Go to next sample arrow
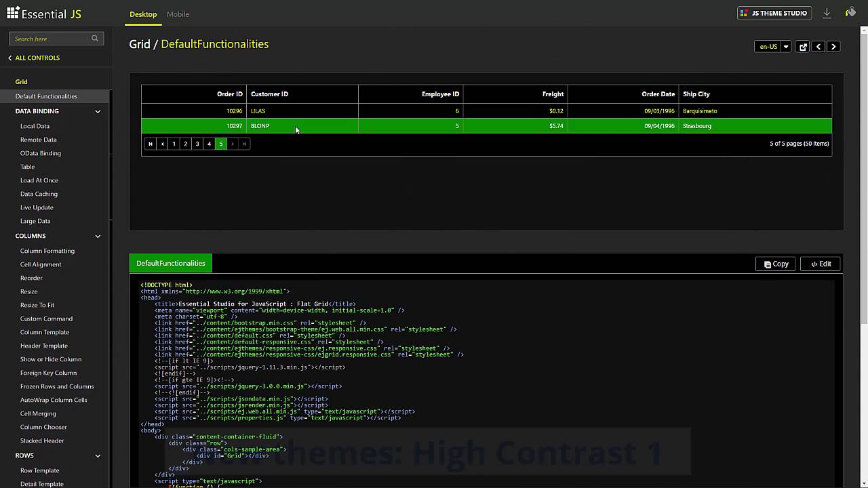This screenshot has width=868, height=488. tap(834, 47)
